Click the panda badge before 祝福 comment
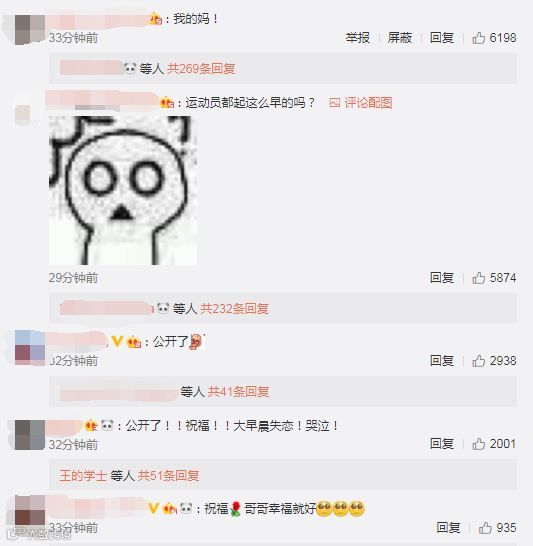 click(x=186, y=509)
